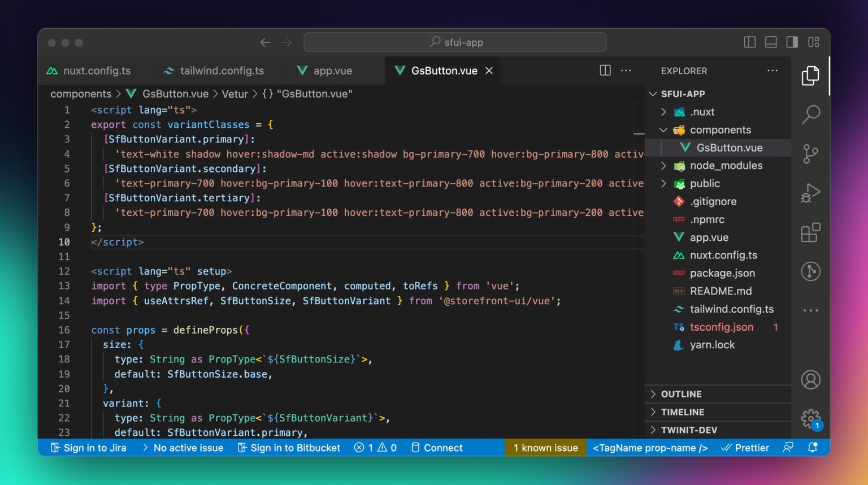868x485 pixels.
Task: Close the GsButton.vue tab
Action: [489, 71]
